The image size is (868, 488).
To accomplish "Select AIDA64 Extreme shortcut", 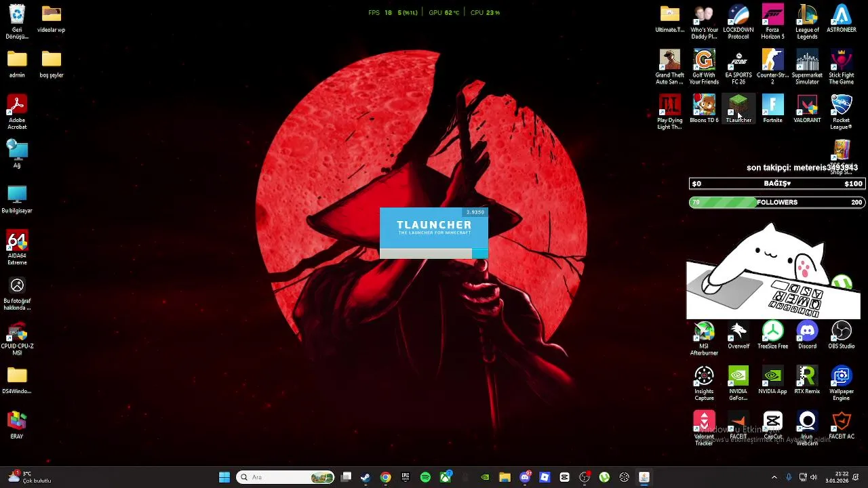I will [x=17, y=248].
